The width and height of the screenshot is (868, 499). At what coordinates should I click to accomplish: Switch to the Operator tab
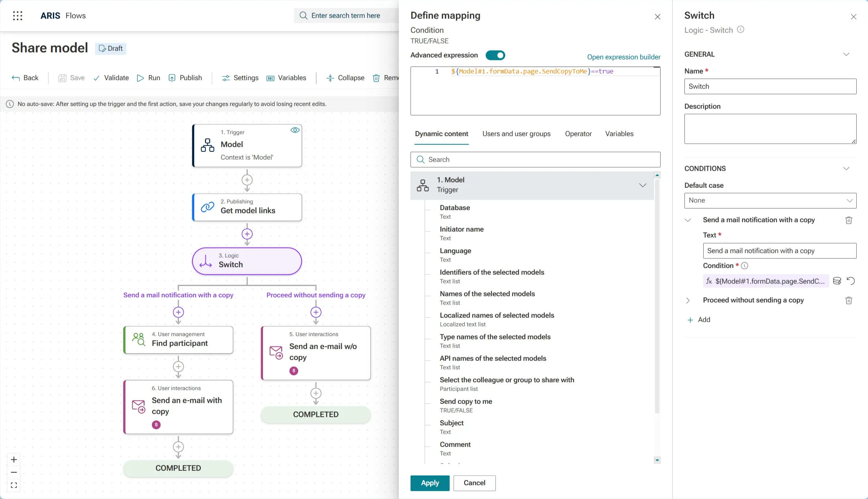[578, 134]
